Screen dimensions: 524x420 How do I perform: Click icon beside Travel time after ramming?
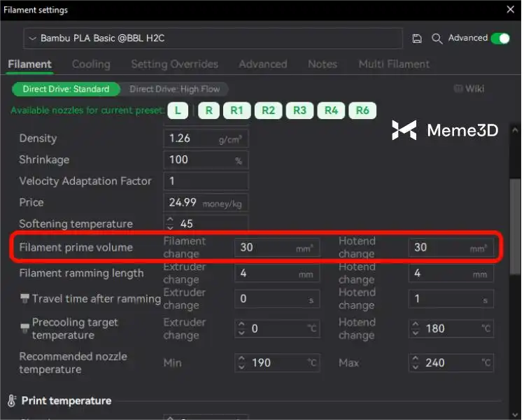[x=26, y=299]
